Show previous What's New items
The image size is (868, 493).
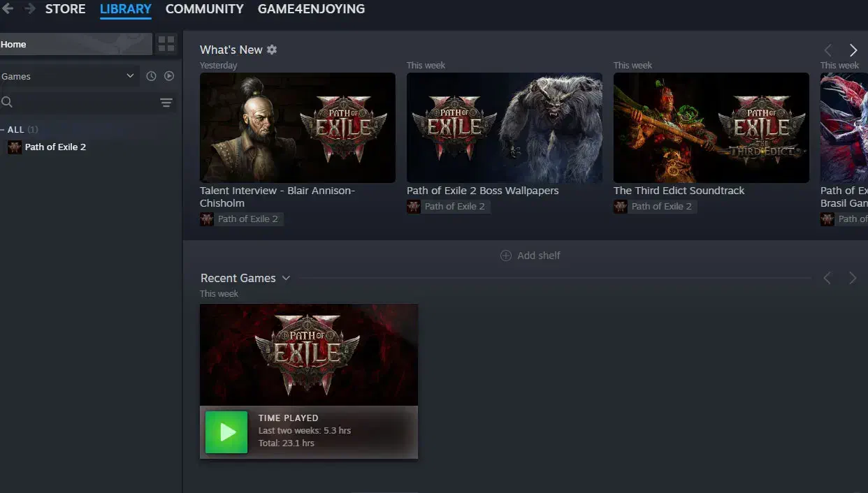coord(828,50)
